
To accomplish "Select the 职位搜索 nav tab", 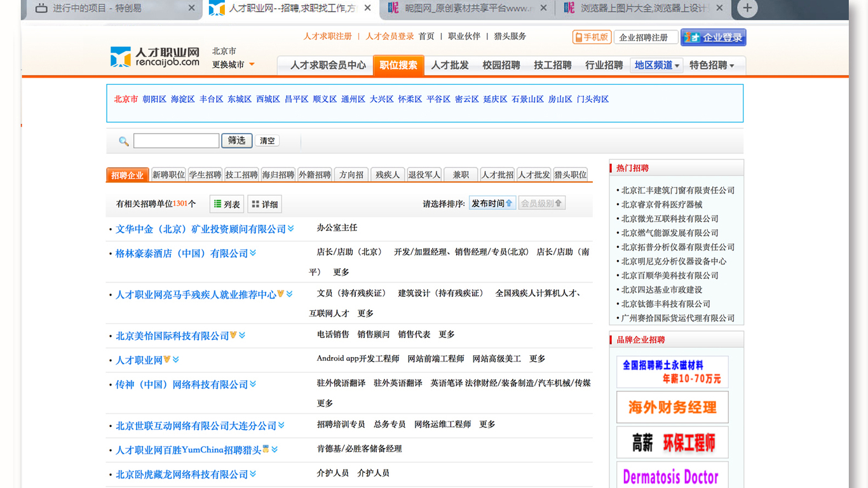I will [398, 65].
